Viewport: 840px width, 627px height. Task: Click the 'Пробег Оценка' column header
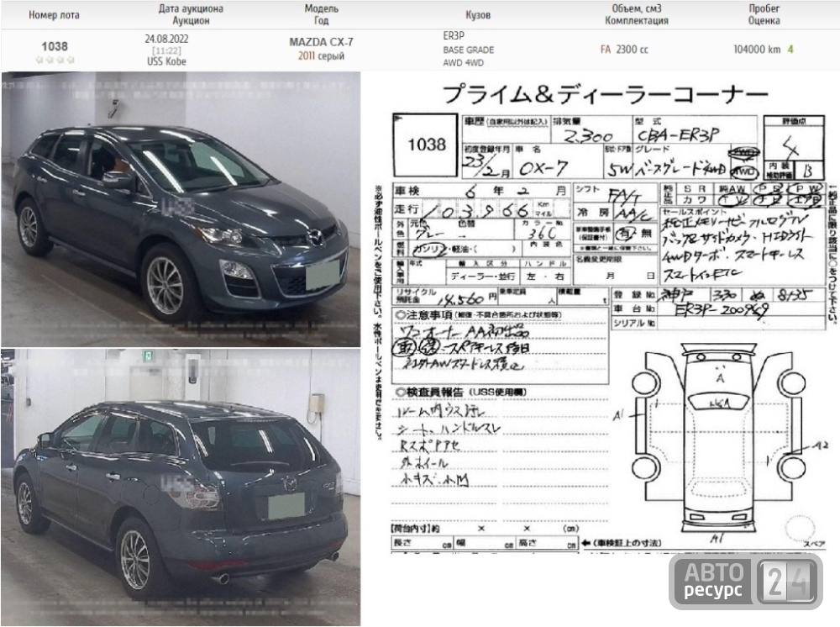click(x=764, y=14)
